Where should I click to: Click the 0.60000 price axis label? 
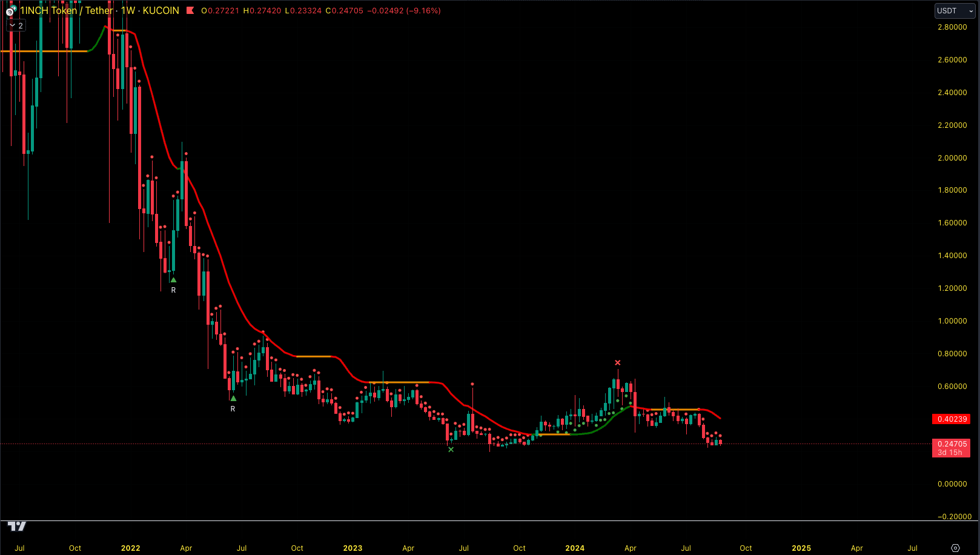click(x=952, y=387)
